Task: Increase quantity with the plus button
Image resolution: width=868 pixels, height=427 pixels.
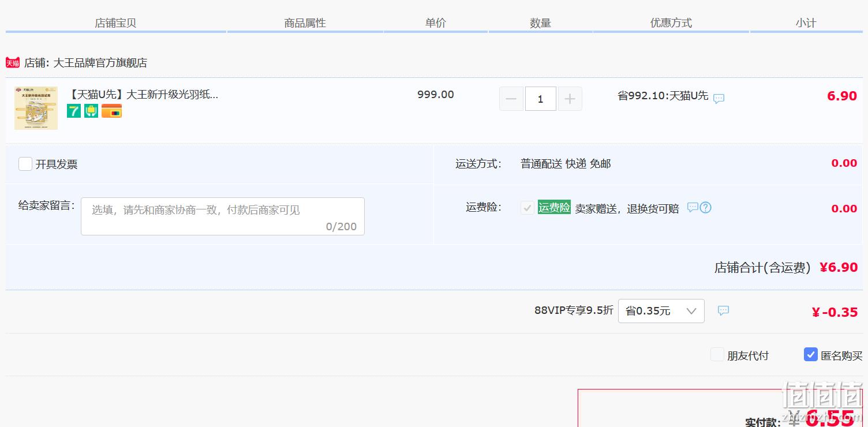Action: click(570, 99)
